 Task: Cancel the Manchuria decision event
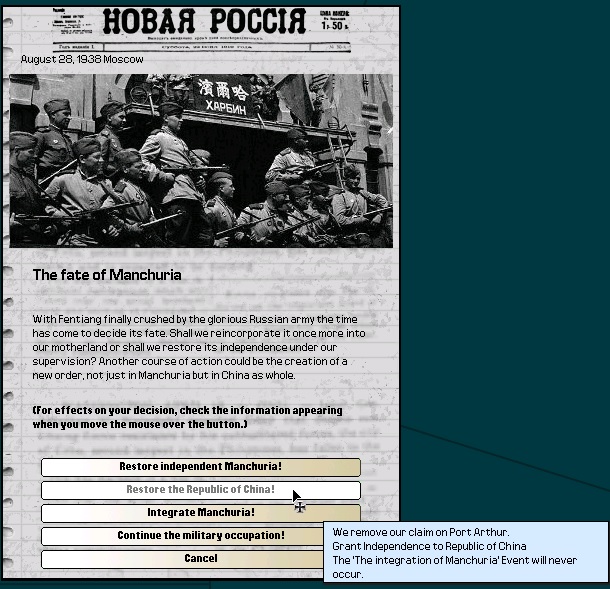pos(200,559)
